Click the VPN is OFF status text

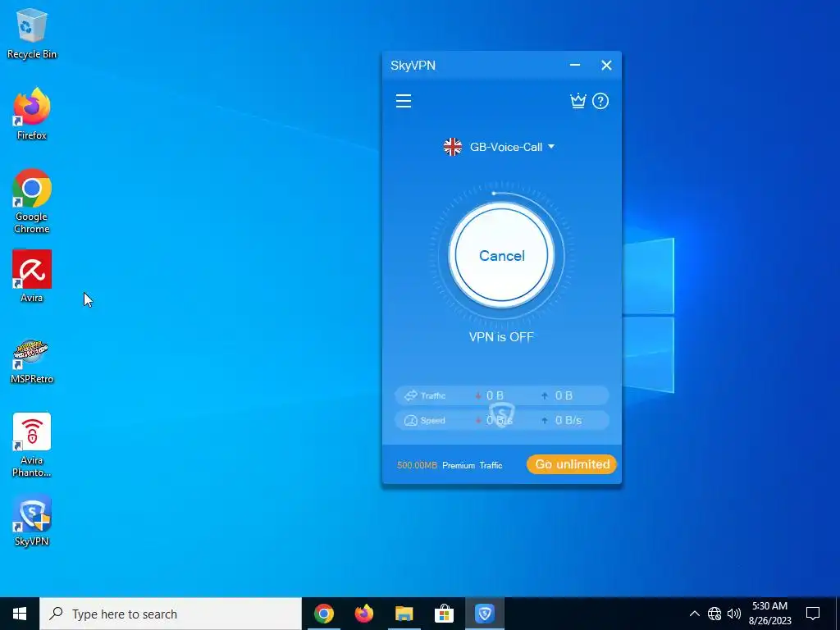(x=501, y=337)
